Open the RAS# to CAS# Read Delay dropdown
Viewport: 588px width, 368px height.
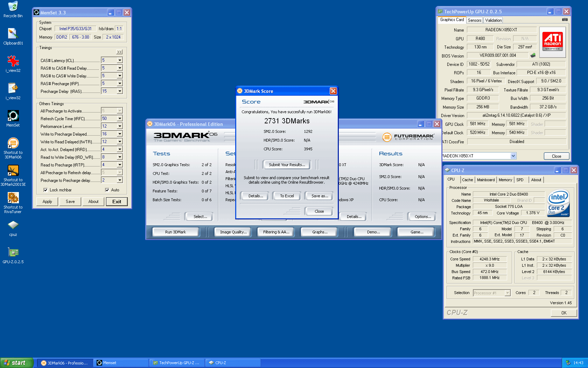click(x=120, y=68)
